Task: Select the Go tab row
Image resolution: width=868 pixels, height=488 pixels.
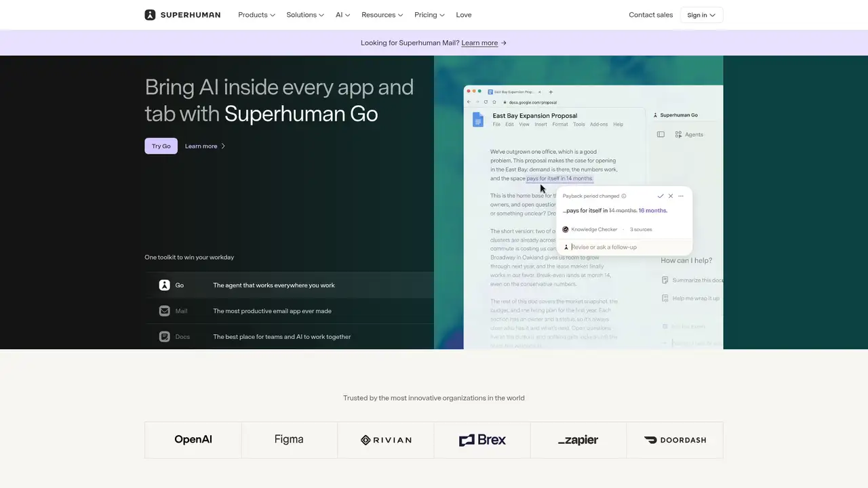Action: pos(289,285)
